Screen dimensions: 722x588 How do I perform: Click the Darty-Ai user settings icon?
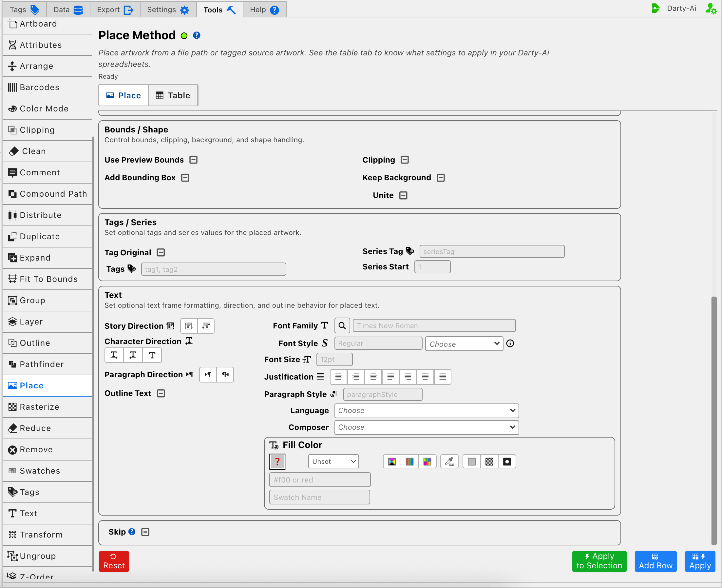tap(711, 9)
